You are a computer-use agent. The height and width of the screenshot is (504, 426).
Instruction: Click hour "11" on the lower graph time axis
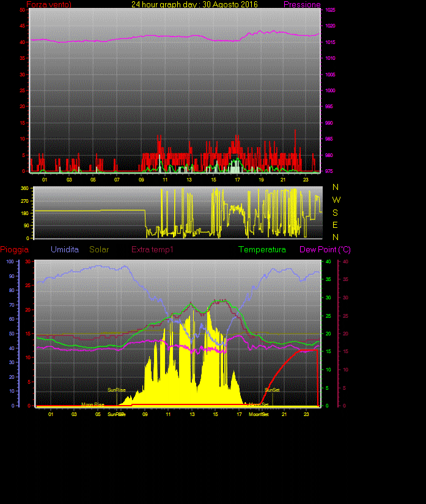[x=168, y=414]
